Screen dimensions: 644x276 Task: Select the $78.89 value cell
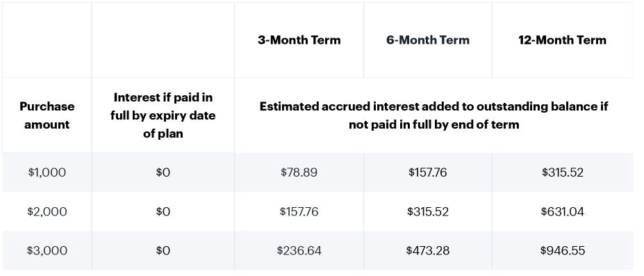299,172
